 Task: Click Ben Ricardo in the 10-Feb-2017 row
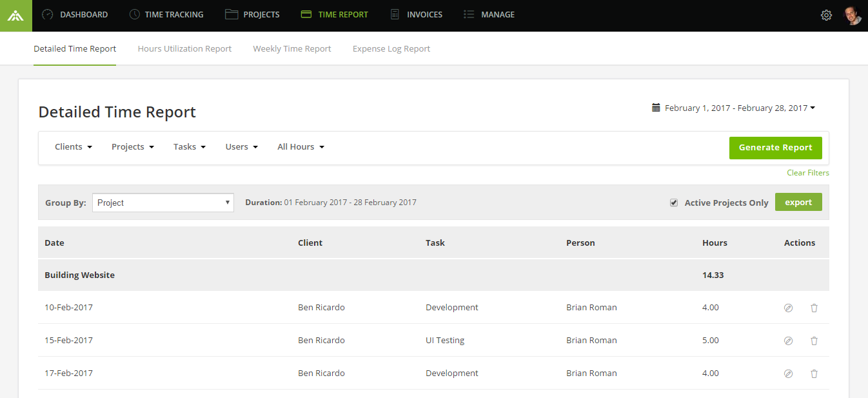click(321, 307)
